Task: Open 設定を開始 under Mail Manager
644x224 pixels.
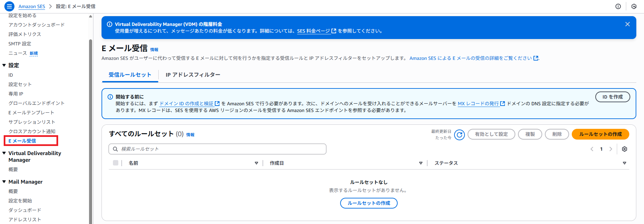Action: (20, 201)
